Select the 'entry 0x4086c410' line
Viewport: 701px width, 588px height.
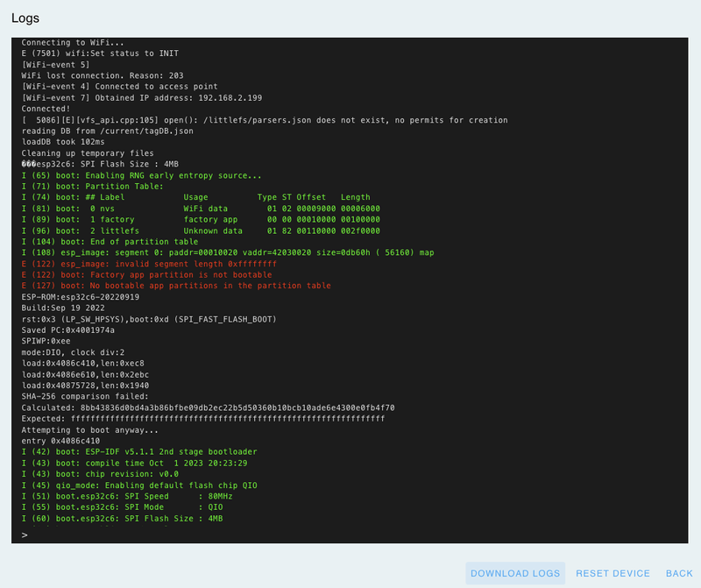pyautogui.click(x=60, y=441)
